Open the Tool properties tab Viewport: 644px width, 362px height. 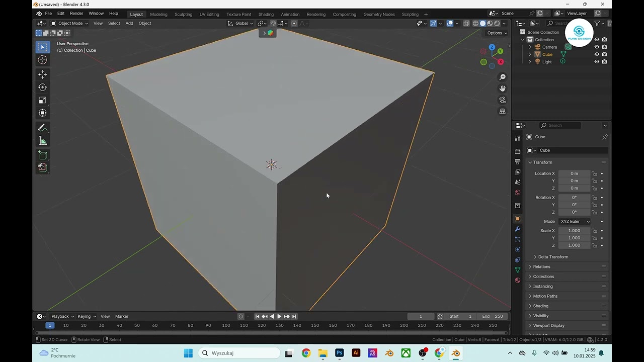517,138
